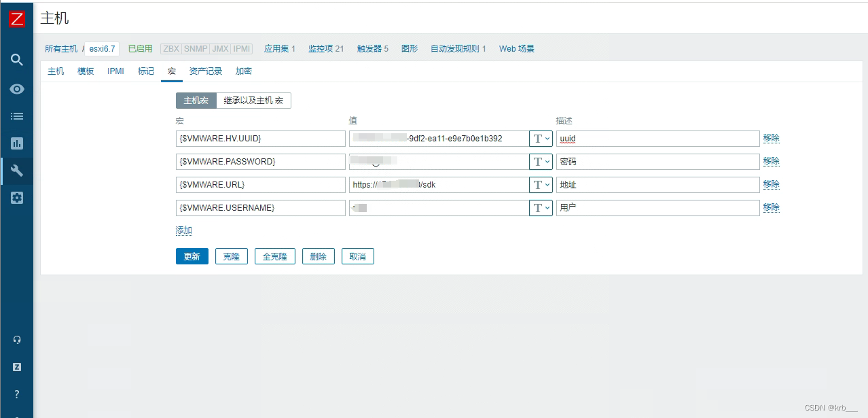Click the 用户 description field
The height and width of the screenshot is (418, 868).
point(657,208)
